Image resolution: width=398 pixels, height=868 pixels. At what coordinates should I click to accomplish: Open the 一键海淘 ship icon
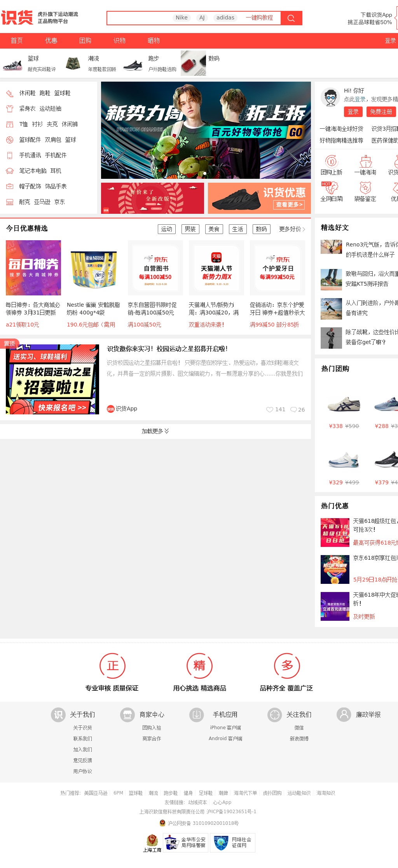(x=365, y=161)
